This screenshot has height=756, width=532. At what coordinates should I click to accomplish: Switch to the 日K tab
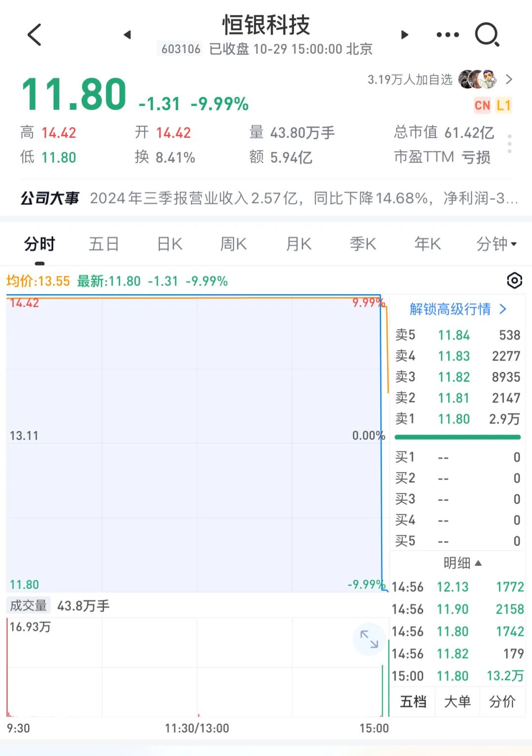tap(169, 243)
